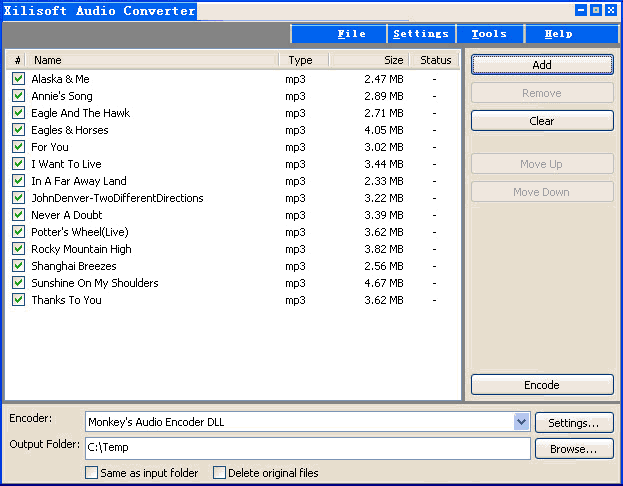623x486 pixels.
Task: Maximize the Xilisoft Audio Converter window
Action: (596, 10)
